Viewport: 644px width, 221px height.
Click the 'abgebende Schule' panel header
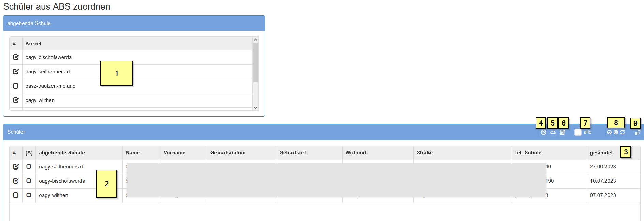134,23
